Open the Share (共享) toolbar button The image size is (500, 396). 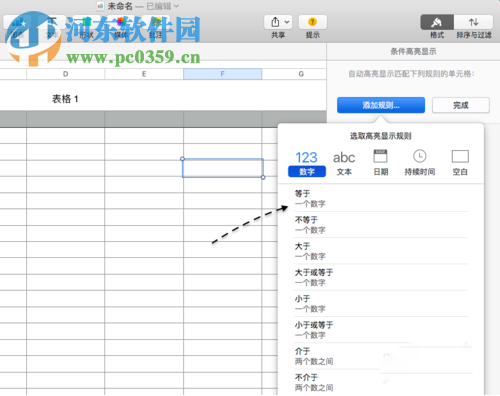pyautogui.click(x=278, y=22)
